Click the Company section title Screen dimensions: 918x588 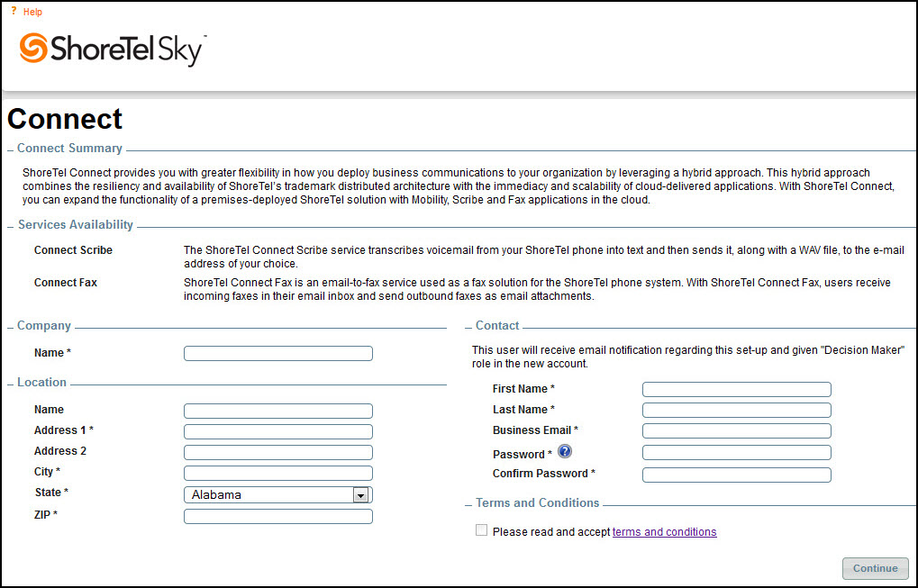pyautogui.click(x=44, y=326)
